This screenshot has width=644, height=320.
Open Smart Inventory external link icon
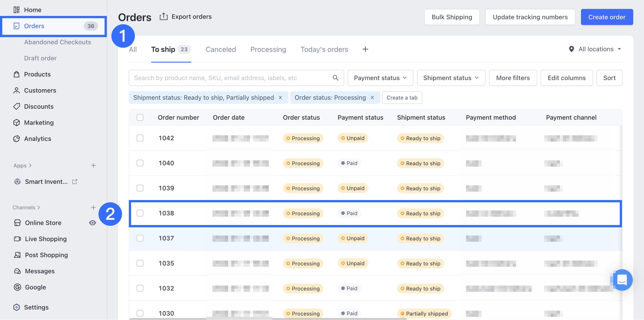(x=75, y=182)
